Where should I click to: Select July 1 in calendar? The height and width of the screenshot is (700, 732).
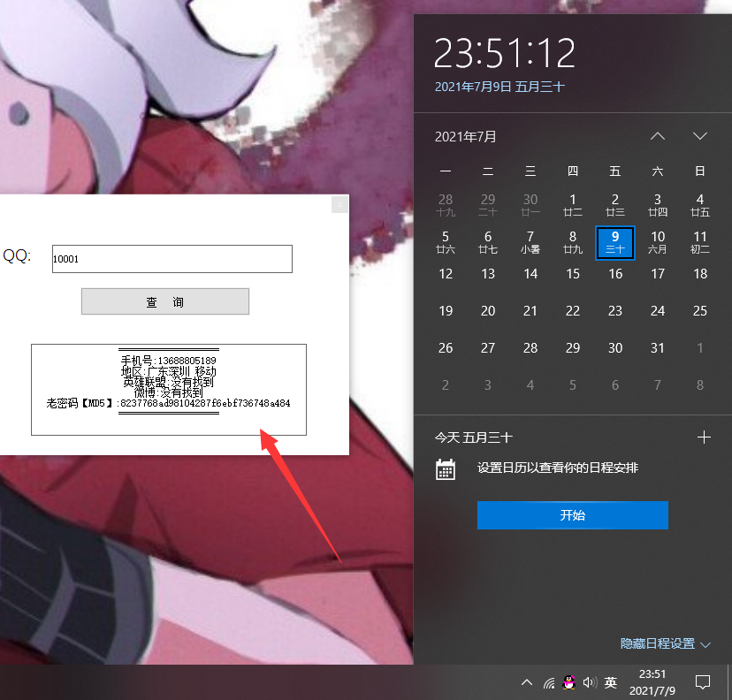click(x=573, y=205)
